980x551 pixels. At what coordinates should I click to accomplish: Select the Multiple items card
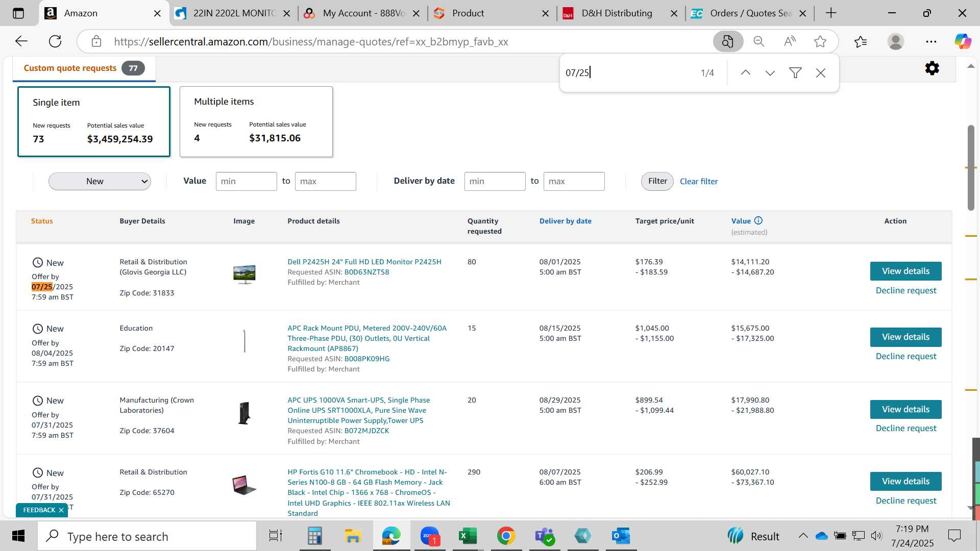256,121
